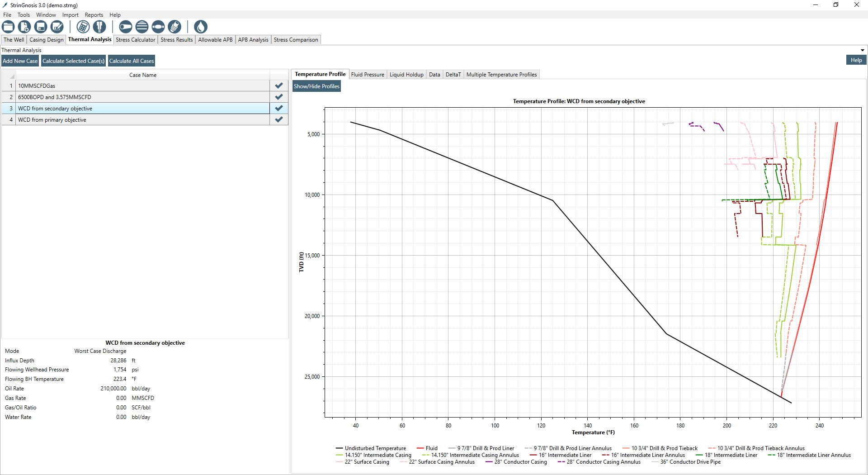Open the Thermal Analysis panel dropdown arrow
The image size is (868, 475).
tap(863, 50)
